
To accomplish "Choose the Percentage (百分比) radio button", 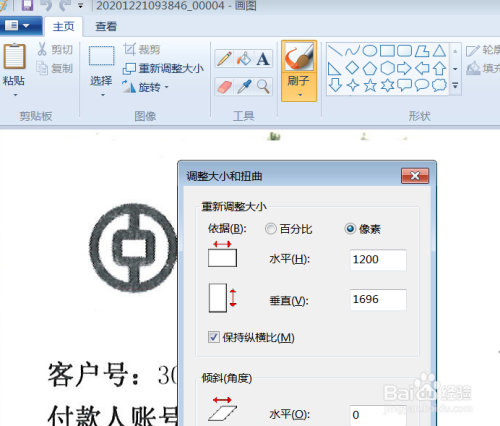I will coord(270,229).
